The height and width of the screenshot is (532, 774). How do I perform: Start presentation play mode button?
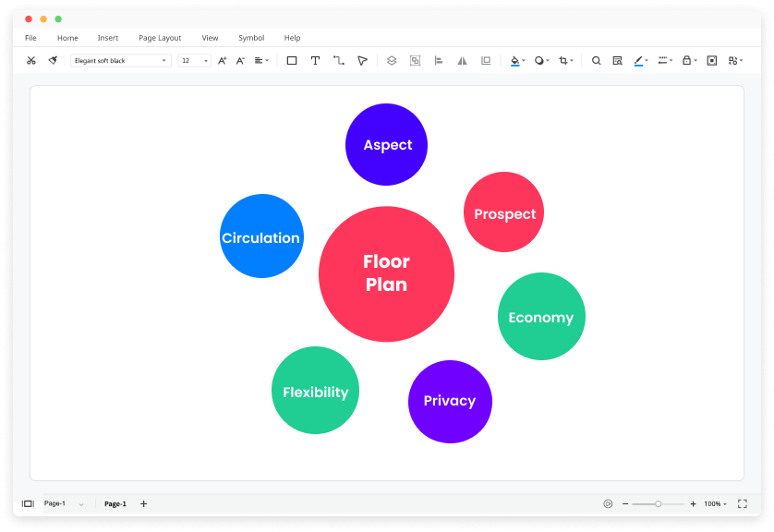pos(608,504)
